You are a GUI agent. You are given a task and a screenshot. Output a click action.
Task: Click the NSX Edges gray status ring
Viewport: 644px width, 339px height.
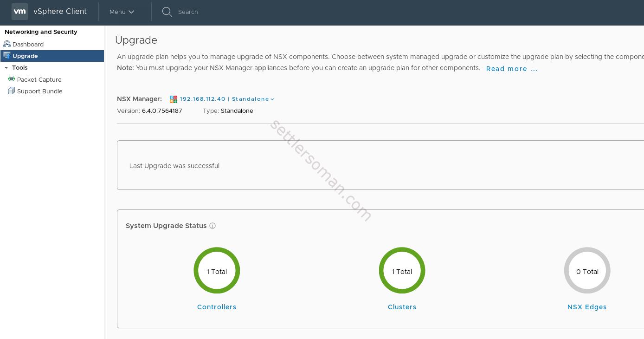point(587,250)
